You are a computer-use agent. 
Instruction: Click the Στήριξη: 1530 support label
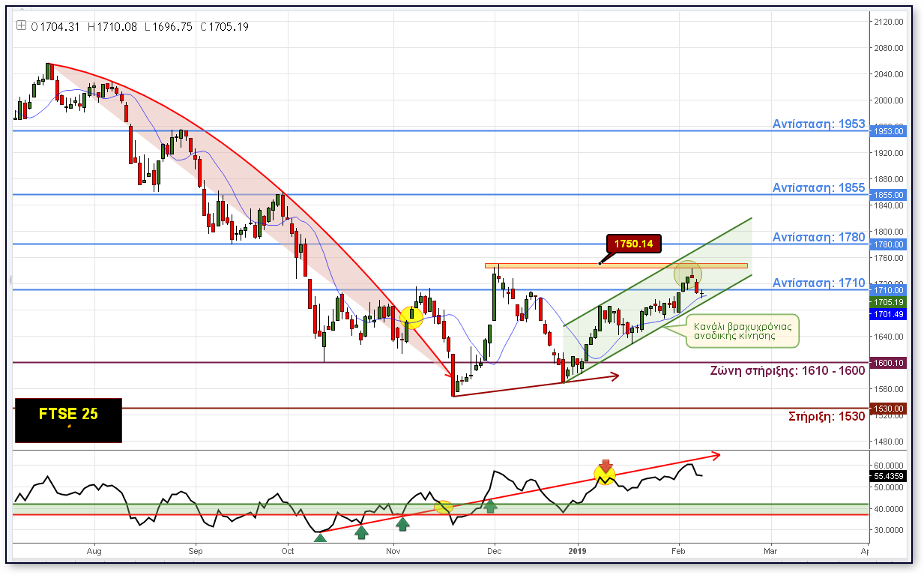pos(827,416)
